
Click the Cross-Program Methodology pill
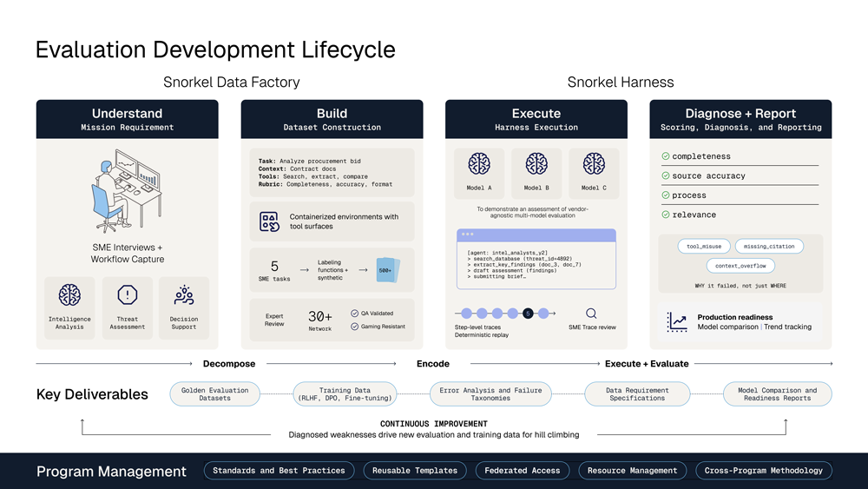point(763,471)
